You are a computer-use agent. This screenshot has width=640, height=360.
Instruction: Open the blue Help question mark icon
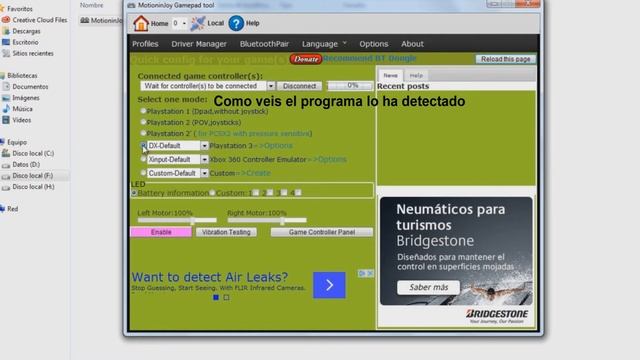pos(236,23)
